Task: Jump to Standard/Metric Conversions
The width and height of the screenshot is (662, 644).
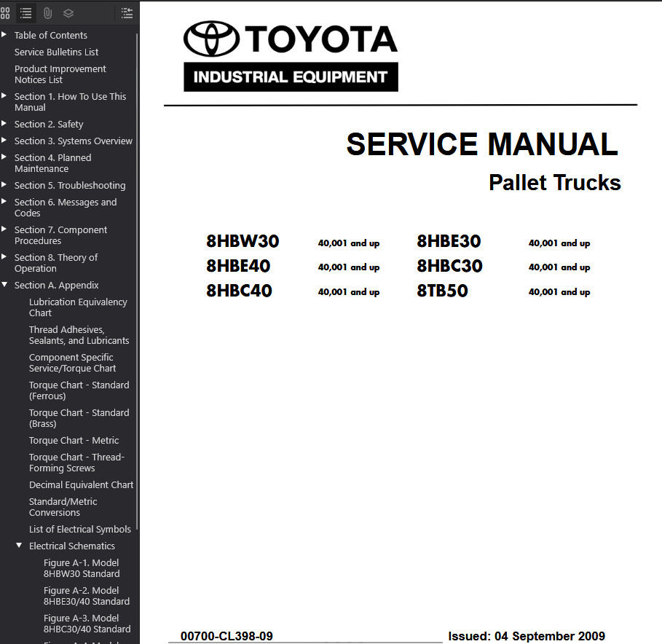Action: click(x=63, y=507)
